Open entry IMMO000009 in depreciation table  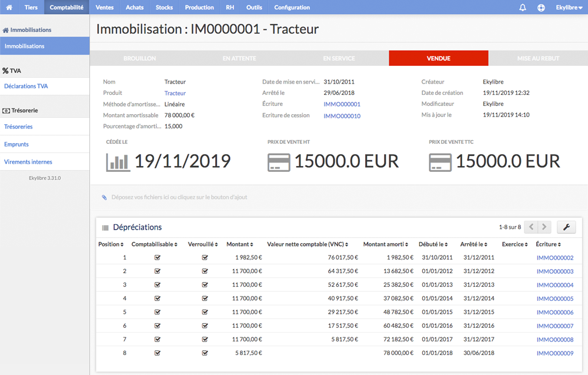[x=555, y=353]
